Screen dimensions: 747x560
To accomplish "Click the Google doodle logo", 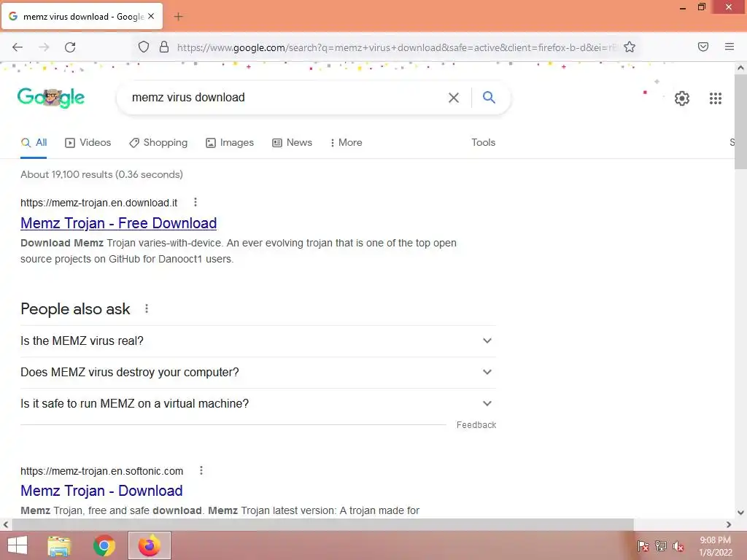I will (x=51, y=98).
